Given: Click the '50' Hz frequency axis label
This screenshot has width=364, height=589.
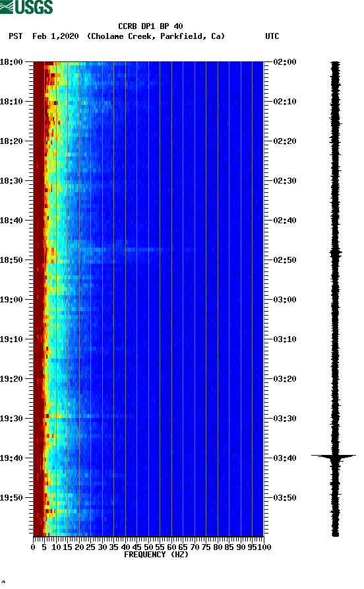Looking at the screenshot, I should (x=148, y=547).
